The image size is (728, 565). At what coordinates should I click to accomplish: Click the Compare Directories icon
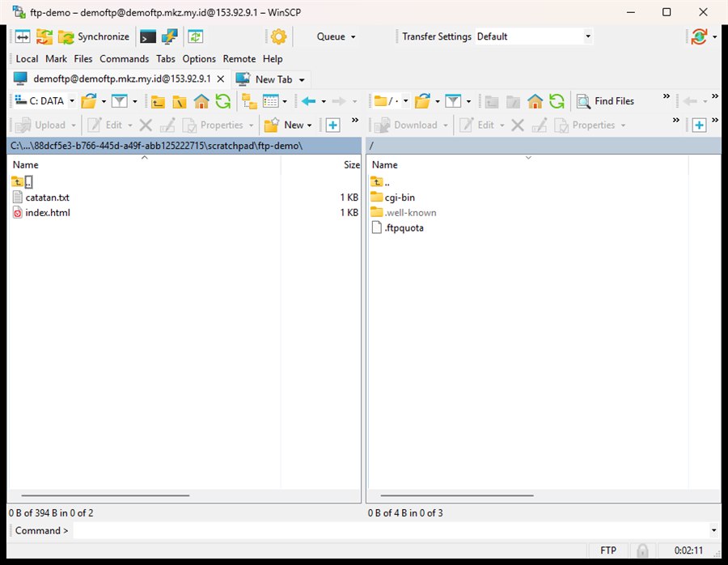tap(23, 36)
